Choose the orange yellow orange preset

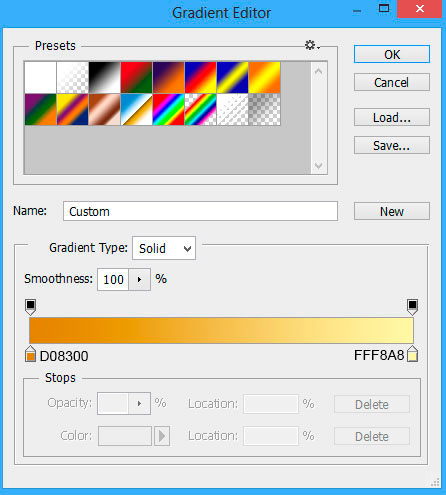(x=264, y=77)
